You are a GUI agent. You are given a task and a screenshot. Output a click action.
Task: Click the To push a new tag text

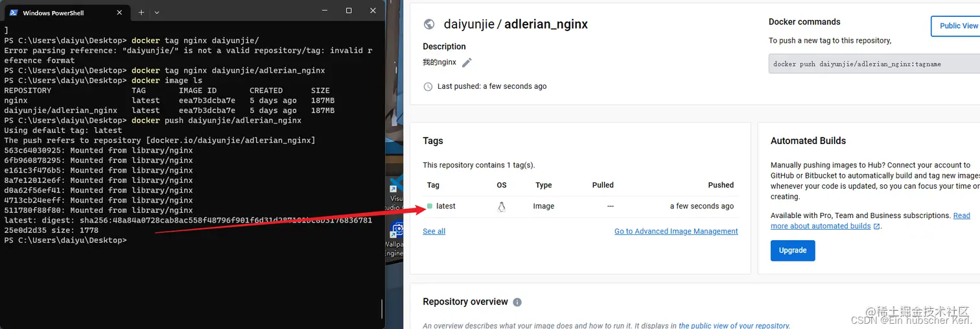[x=830, y=40]
